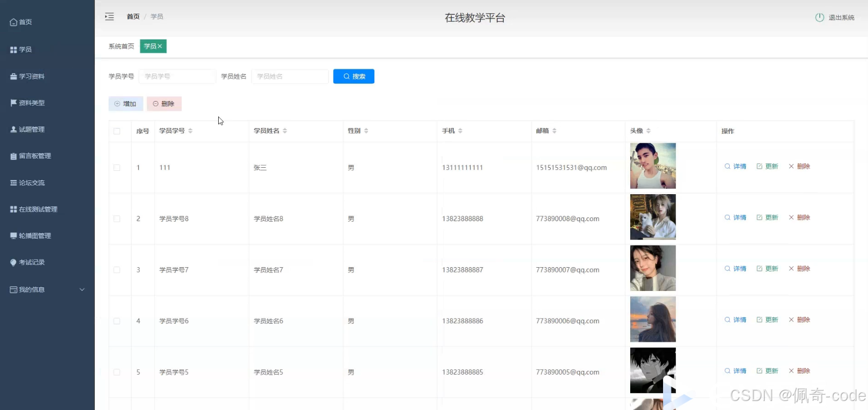
Task: Switch to the 系统首页 tab
Action: 121,47
